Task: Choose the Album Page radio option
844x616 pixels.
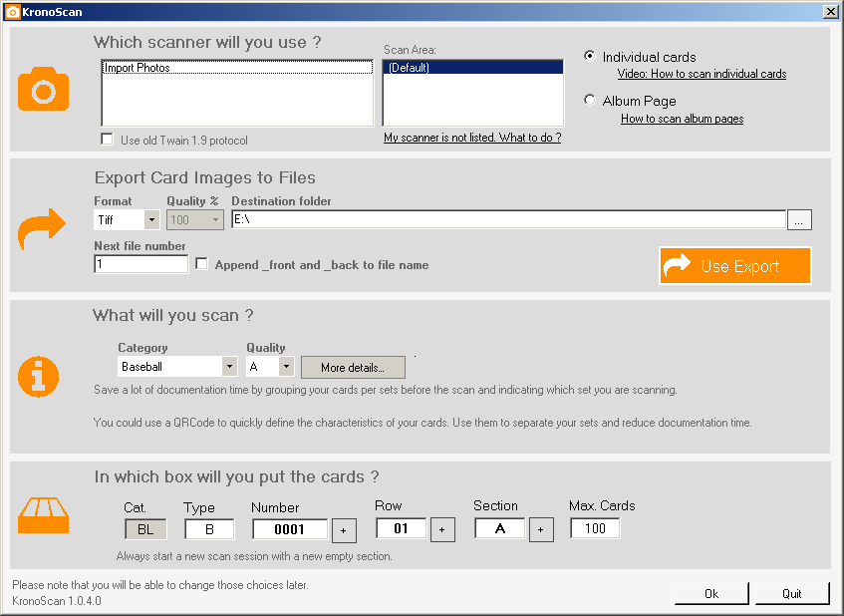Action: (x=590, y=100)
